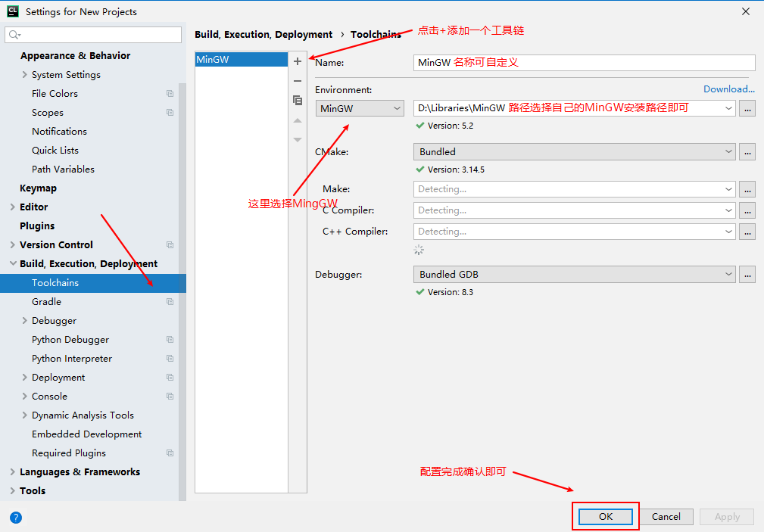Remove the MinGW toolchain with the minus icon
764x532 pixels.
click(298, 81)
